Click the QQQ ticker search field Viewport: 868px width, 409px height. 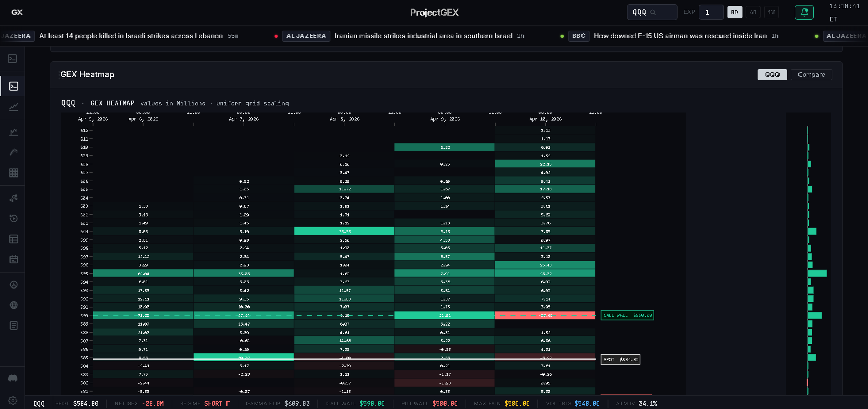coord(652,12)
